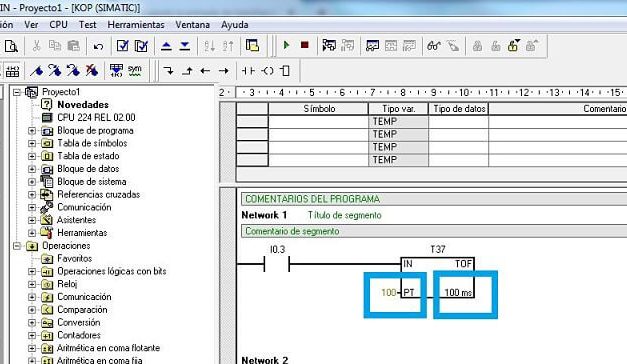
Task: Expand the Referencias cruzadas node
Action: tap(32, 195)
